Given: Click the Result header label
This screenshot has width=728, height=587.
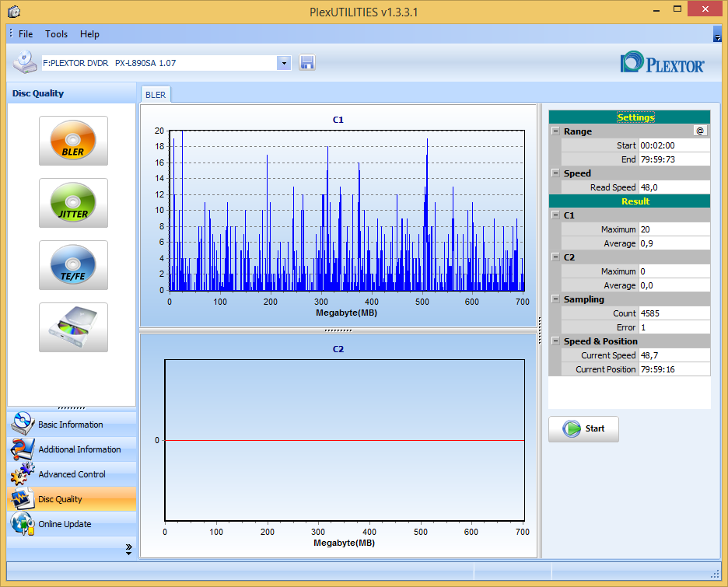Looking at the screenshot, I should [x=635, y=201].
